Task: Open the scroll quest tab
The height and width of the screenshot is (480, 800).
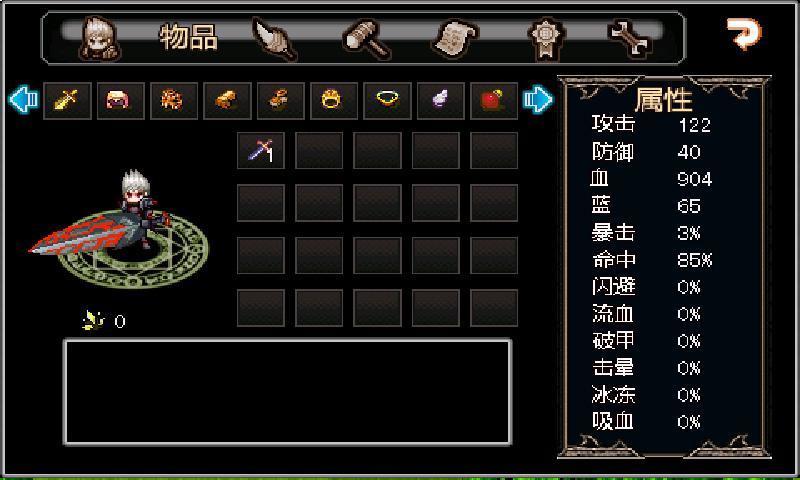Action: coord(455,38)
